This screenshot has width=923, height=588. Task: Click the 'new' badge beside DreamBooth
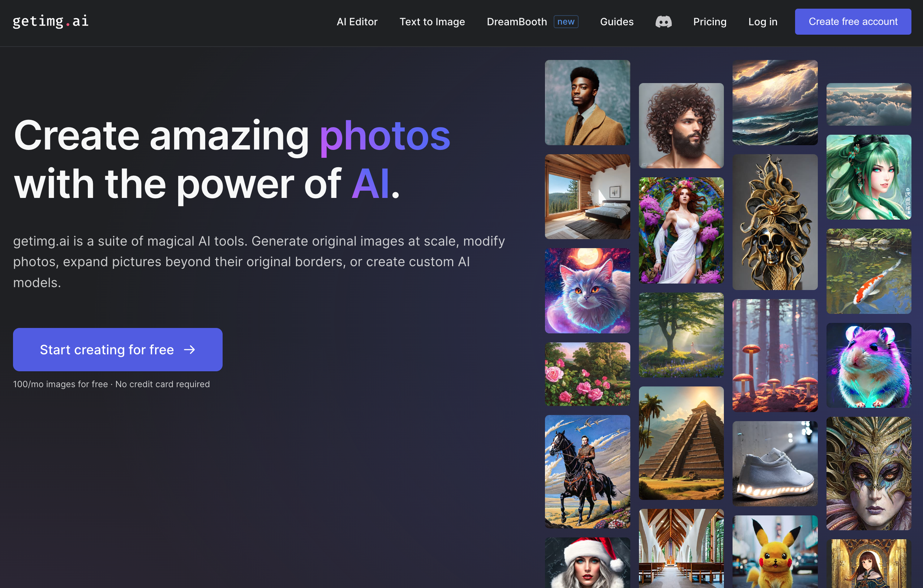566,22
